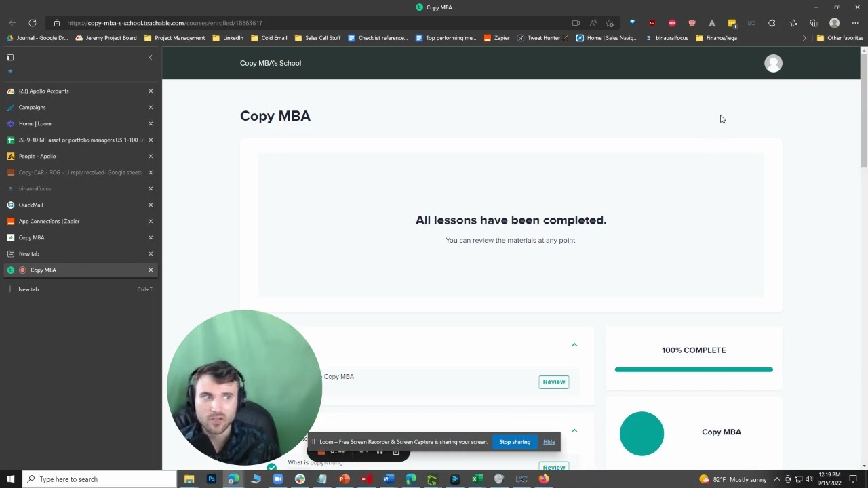The width and height of the screenshot is (868, 488).
Task: Launch Photoshop from the taskbar
Action: pos(211,479)
